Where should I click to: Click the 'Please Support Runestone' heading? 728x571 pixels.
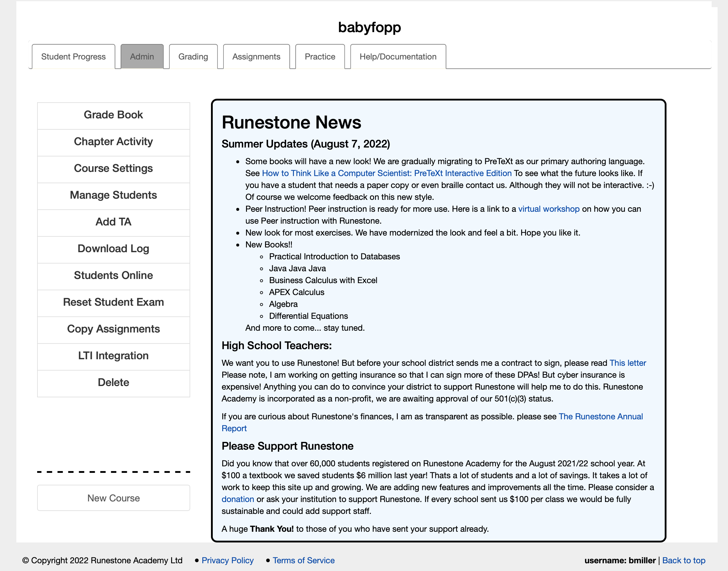[287, 446]
